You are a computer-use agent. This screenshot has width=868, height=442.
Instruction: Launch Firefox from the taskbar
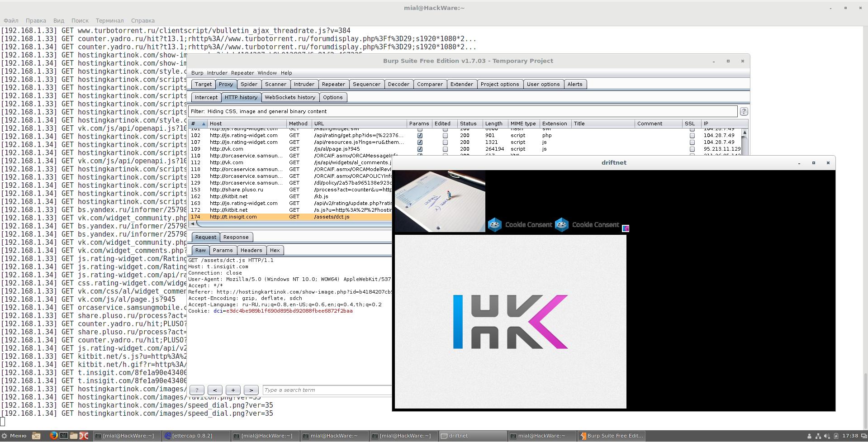click(x=53, y=436)
